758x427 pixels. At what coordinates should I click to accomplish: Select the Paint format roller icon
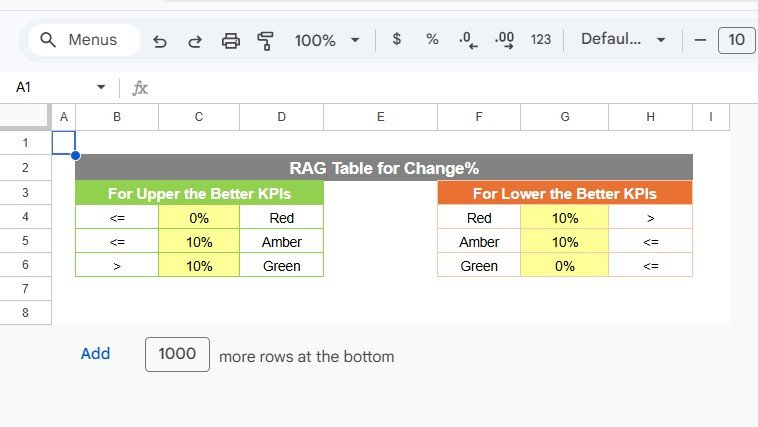pos(266,41)
